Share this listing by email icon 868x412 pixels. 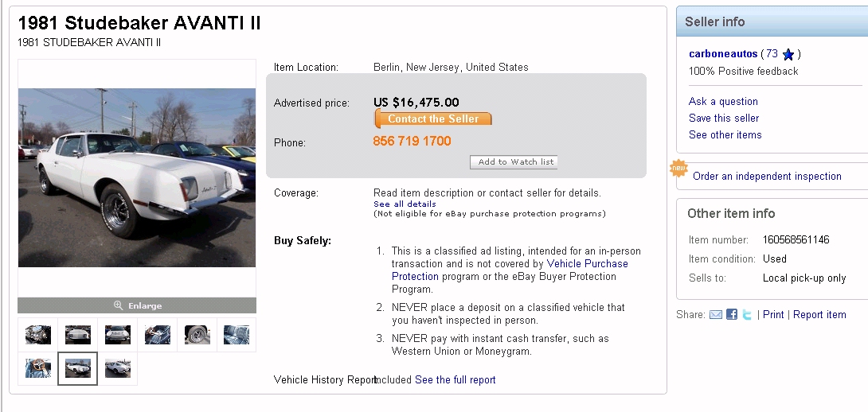(716, 315)
